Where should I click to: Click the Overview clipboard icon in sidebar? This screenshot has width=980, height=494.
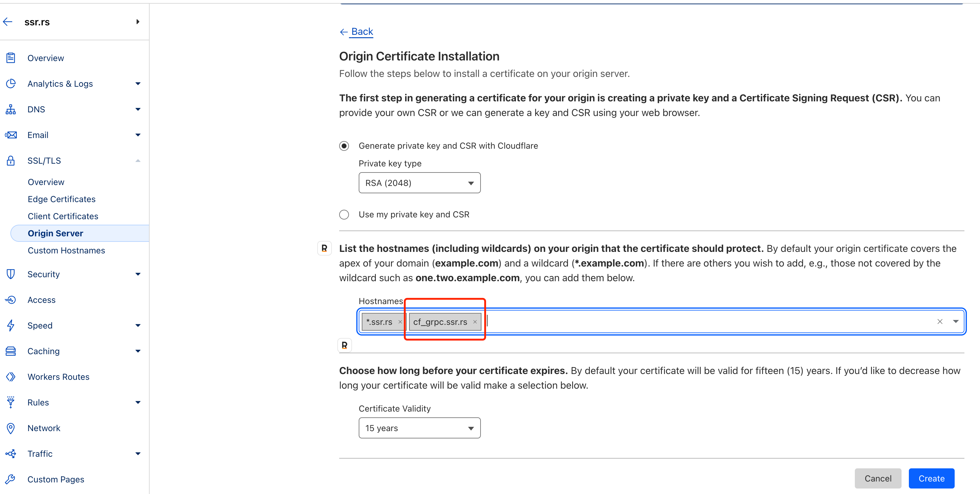coord(11,58)
